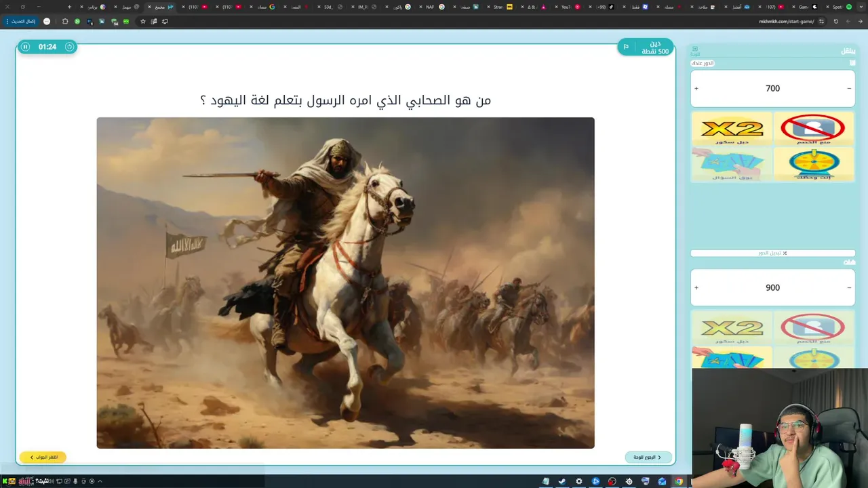Image resolution: width=868 pixels, height=488 pixels.
Task: Pause the countdown timer
Action: 25,47
